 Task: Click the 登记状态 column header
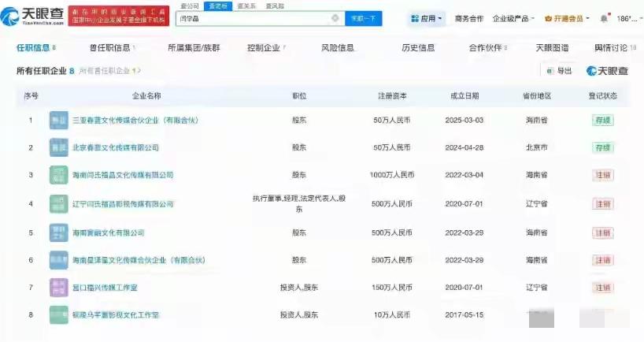602,96
